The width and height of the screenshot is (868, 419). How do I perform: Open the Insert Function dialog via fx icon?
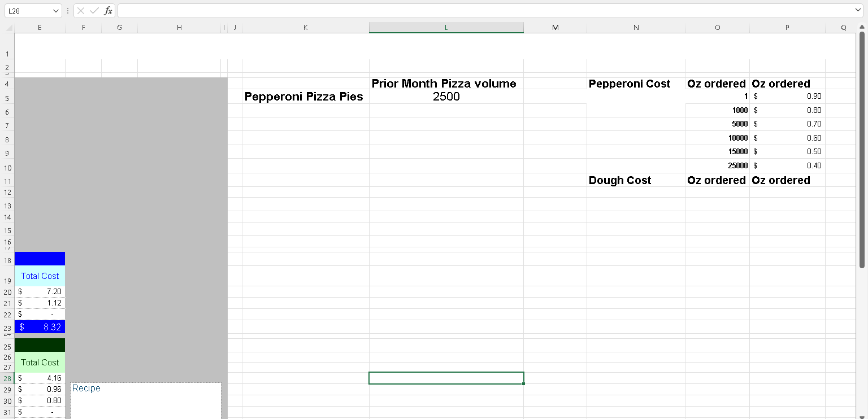coord(107,10)
